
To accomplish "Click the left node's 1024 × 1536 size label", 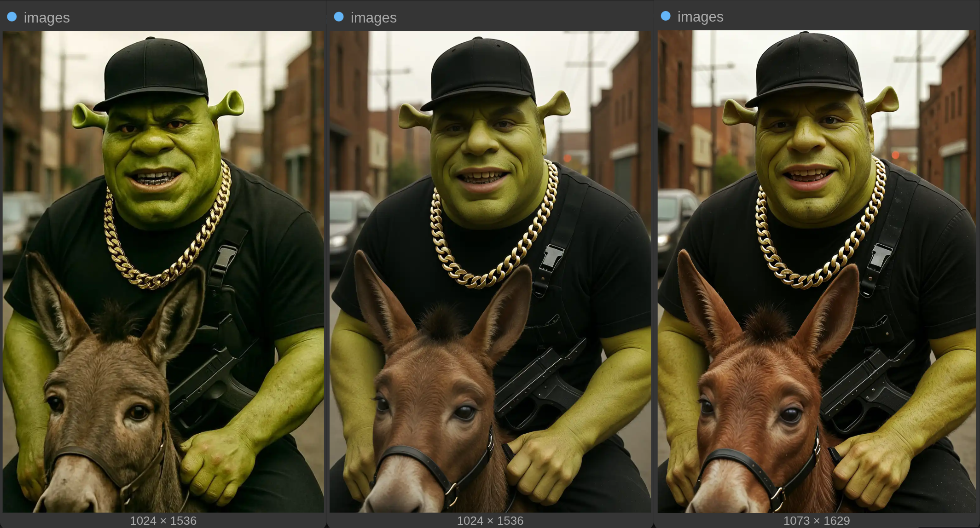I will [163, 520].
